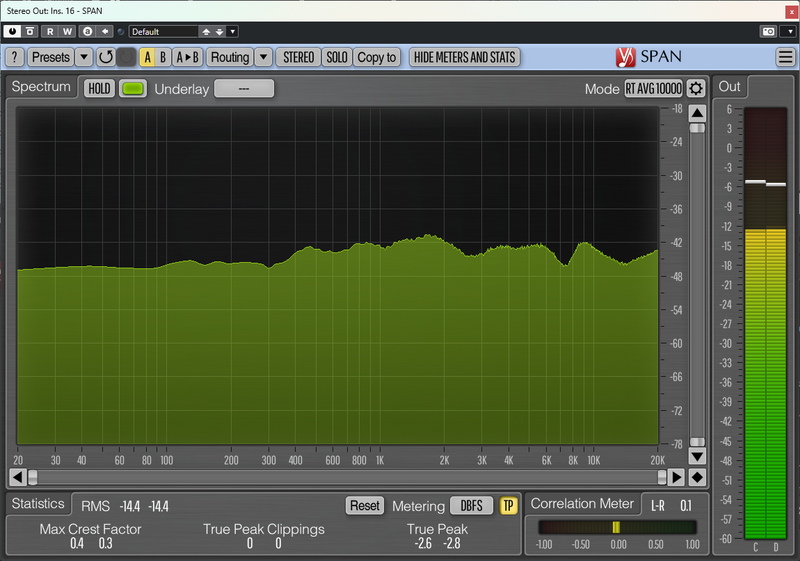
Task: Open host preset management dropdown arrow
Action: tap(233, 32)
